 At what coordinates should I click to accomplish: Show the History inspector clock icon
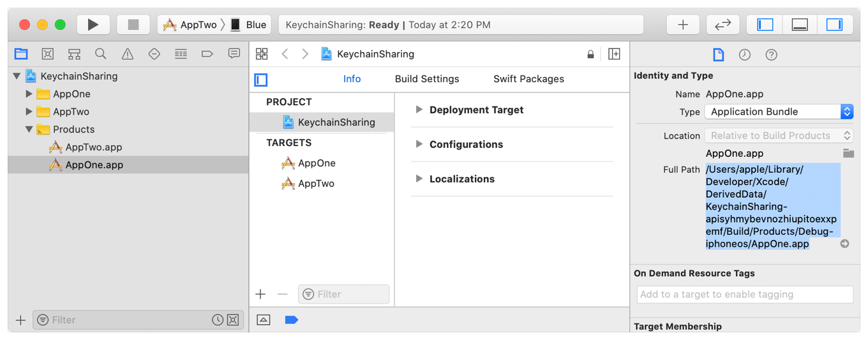(745, 55)
